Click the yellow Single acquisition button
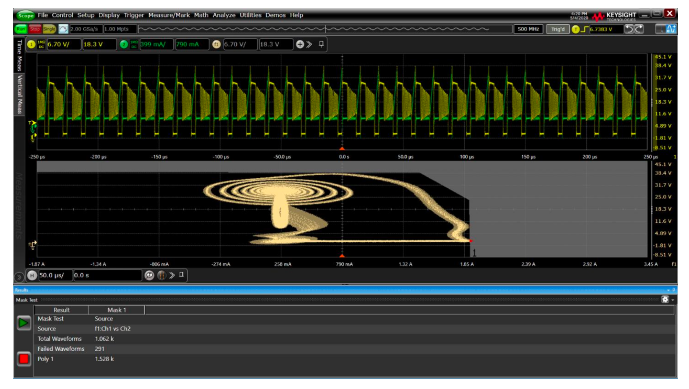Image resolution: width=689 pixels, height=389 pixels. point(49,29)
